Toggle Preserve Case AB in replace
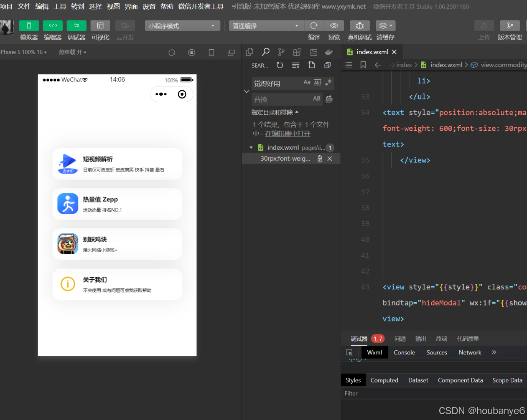Image resolution: width=527 pixels, height=420 pixels. pyautogui.click(x=317, y=99)
